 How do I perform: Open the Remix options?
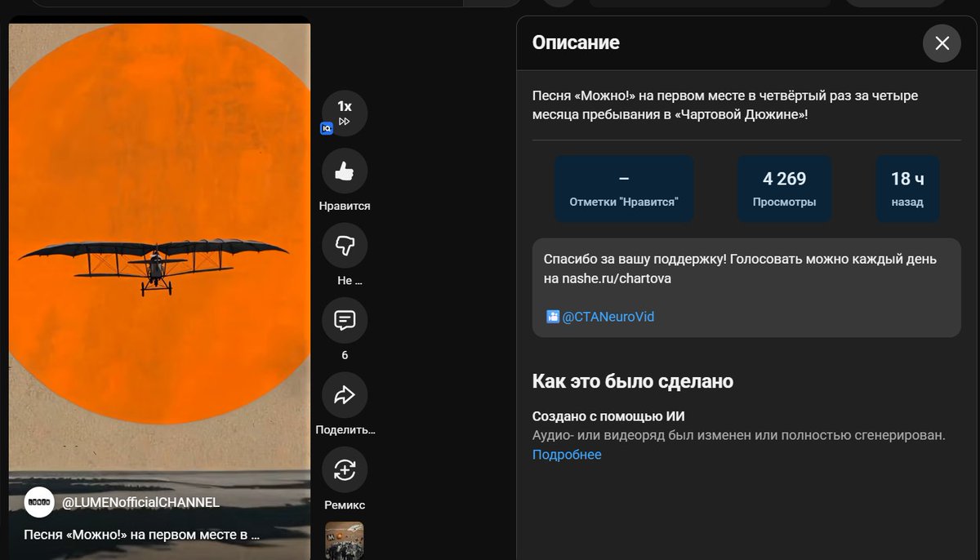point(345,470)
